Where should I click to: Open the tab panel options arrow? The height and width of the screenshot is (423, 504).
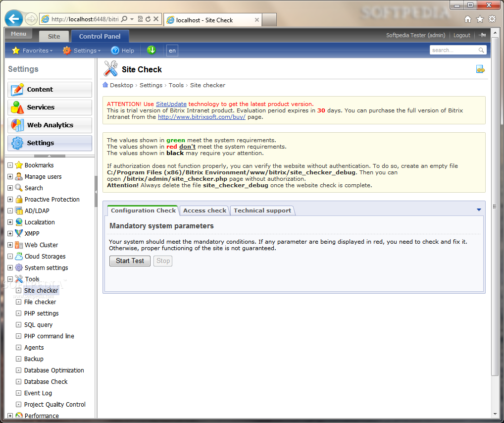(479, 210)
